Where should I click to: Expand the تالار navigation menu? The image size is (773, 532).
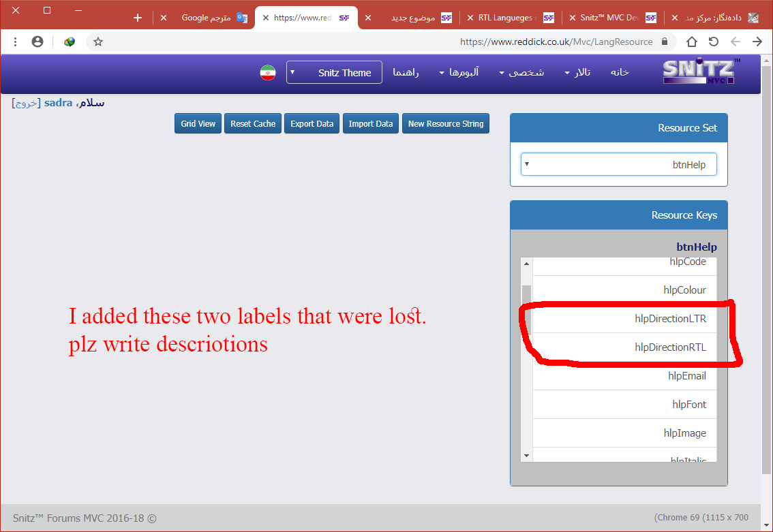click(x=577, y=72)
